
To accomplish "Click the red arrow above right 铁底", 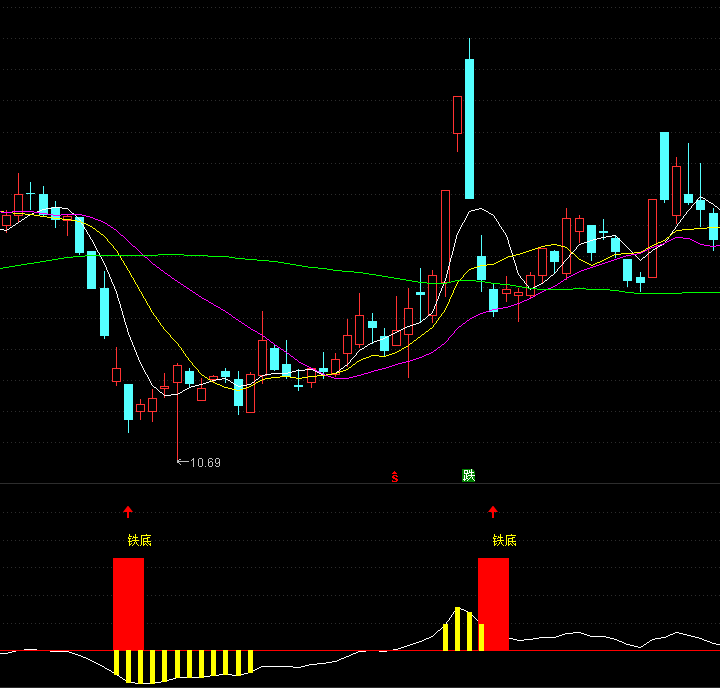I will 493,512.
